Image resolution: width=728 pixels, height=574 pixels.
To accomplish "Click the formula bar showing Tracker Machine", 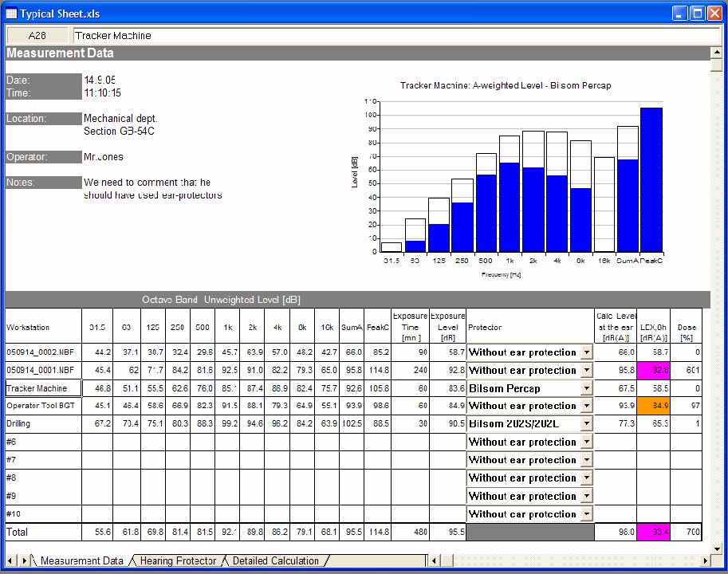I will (396, 36).
